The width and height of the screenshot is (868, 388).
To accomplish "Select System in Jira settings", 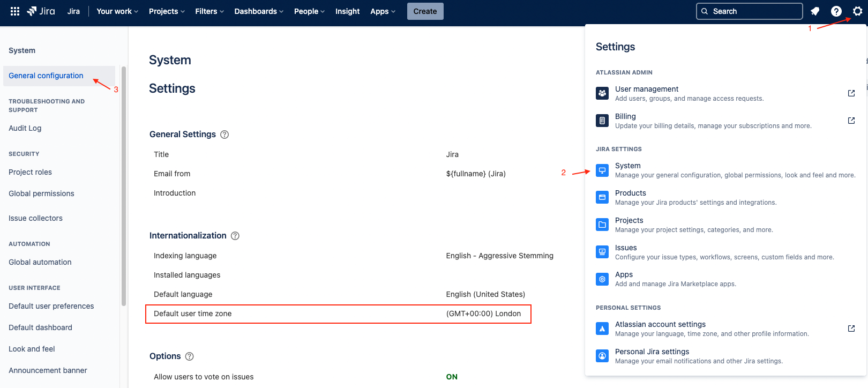I will [x=725, y=170].
